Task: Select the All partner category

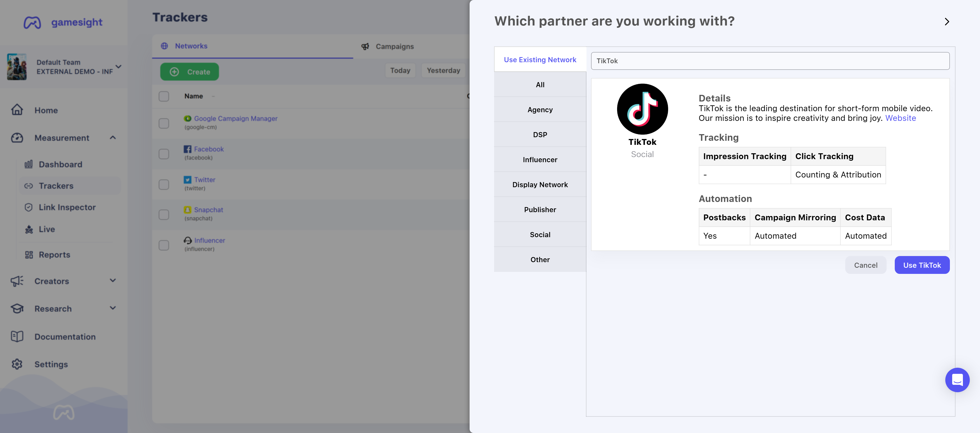Action: [540, 84]
